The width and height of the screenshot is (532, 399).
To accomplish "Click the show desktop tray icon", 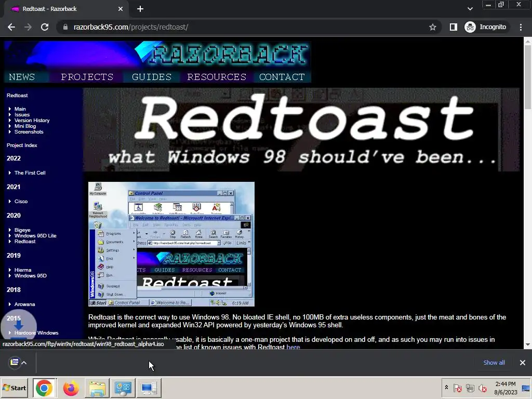I will pyautogui.click(x=526, y=388).
